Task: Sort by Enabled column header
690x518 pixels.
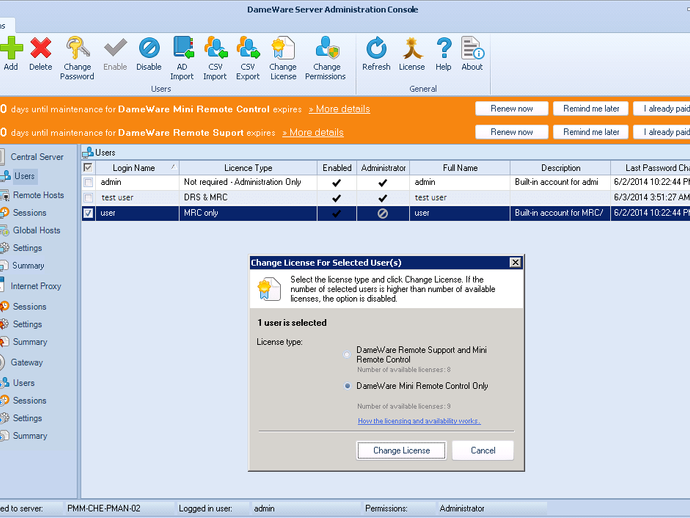Action: pos(337,168)
